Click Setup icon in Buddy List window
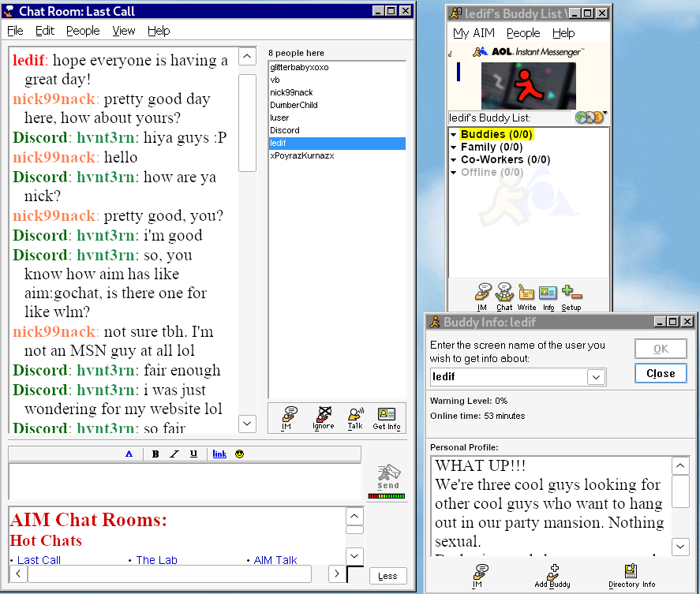 click(x=571, y=297)
